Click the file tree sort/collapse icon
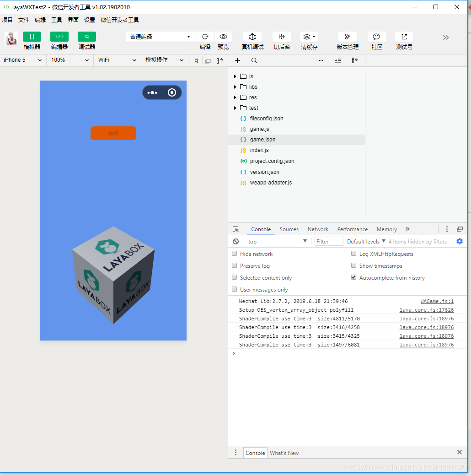This screenshot has height=476, width=471. point(338,61)
